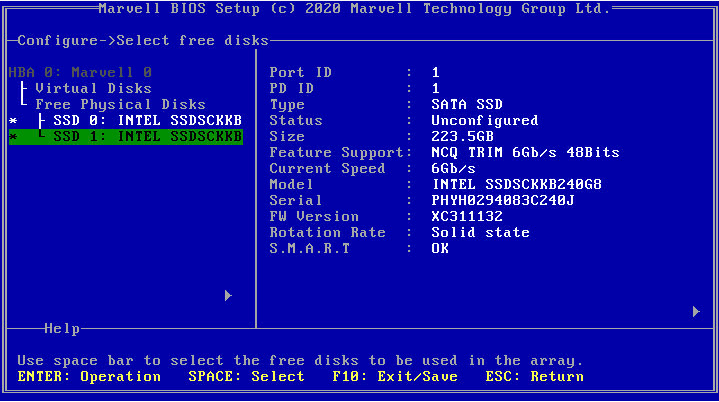
Task: Click the highlighted SSD 1: INTEL SSDSCKKB entry
Action: tap(147, 137)
